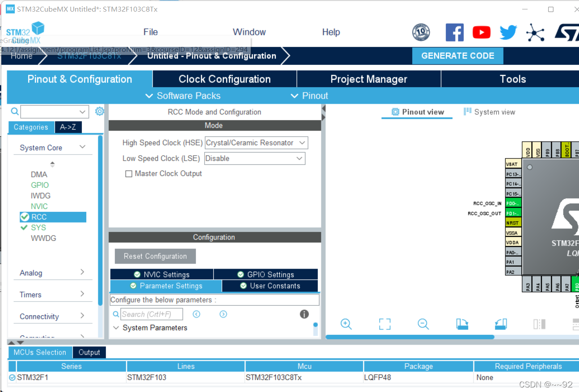Screen dimensions: 579x392
Task: Collapse the System Parameters group
Action: coord(116,328)
